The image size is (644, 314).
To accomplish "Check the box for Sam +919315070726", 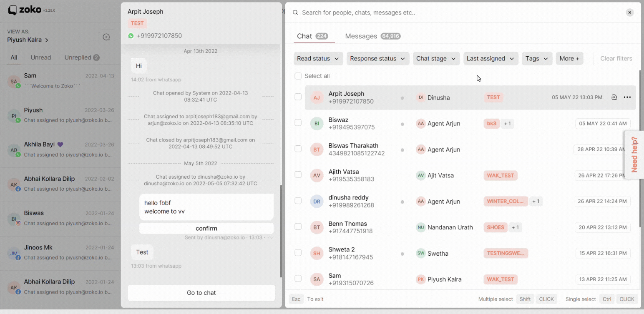I will point(298,278).
